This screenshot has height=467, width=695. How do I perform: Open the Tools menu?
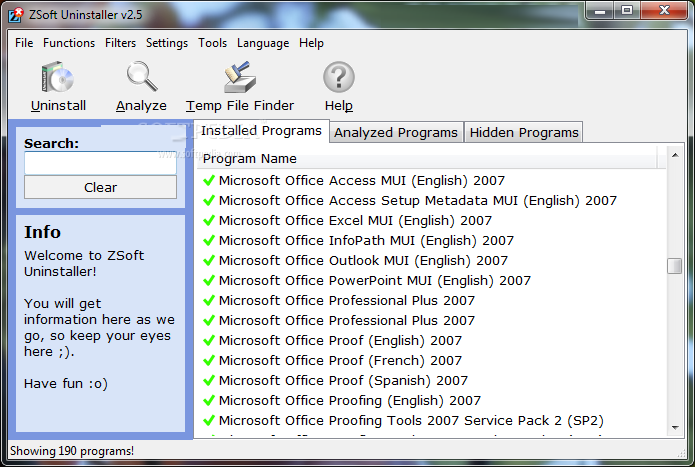(x=212, y=43)
